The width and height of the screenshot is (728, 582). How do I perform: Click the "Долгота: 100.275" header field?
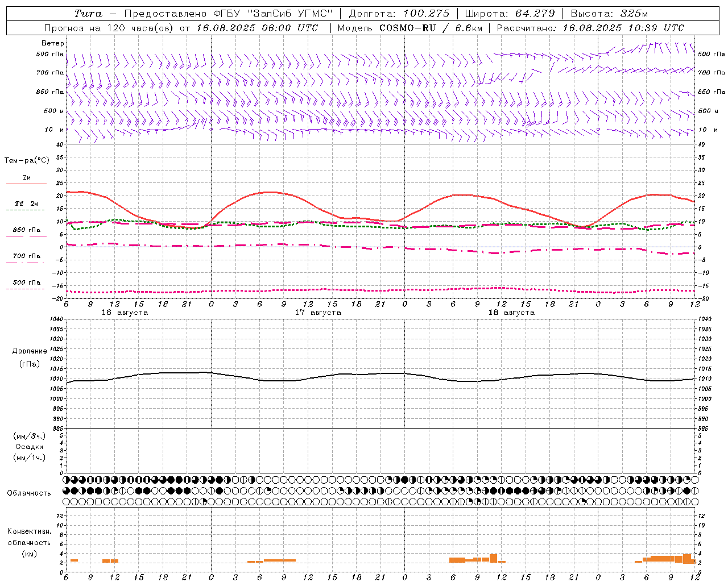click(x=399, y=13)
